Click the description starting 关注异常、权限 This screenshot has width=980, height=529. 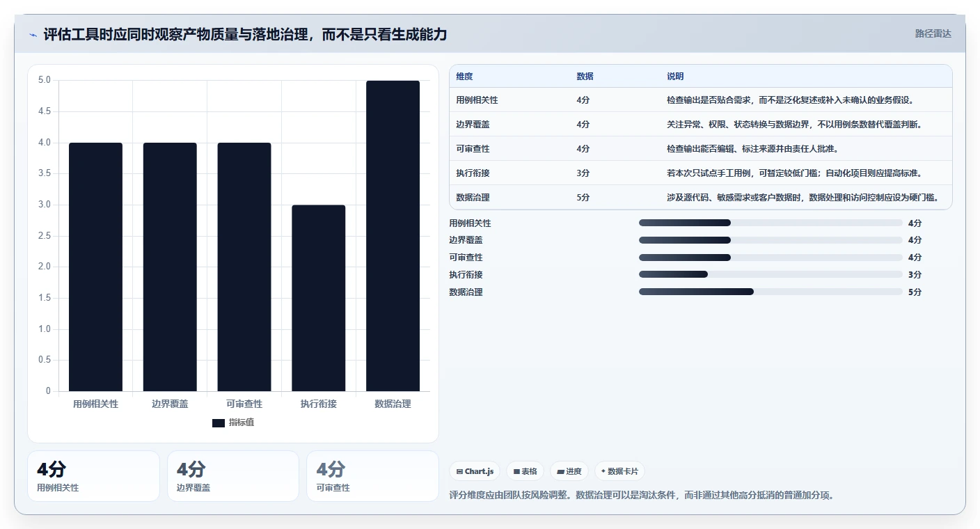(794, 125)
